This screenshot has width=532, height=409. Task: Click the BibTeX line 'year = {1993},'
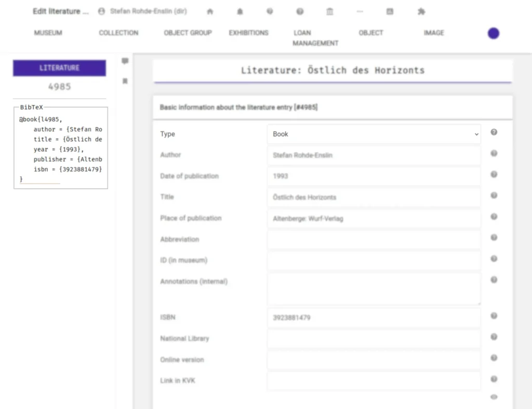tap(59, 149)
